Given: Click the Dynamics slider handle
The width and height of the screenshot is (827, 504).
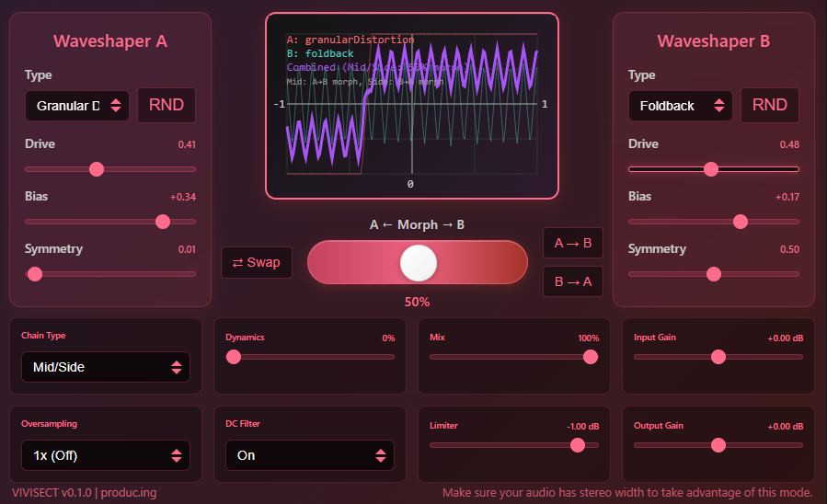Looking at the screenshot, I should tap(234, 357).
